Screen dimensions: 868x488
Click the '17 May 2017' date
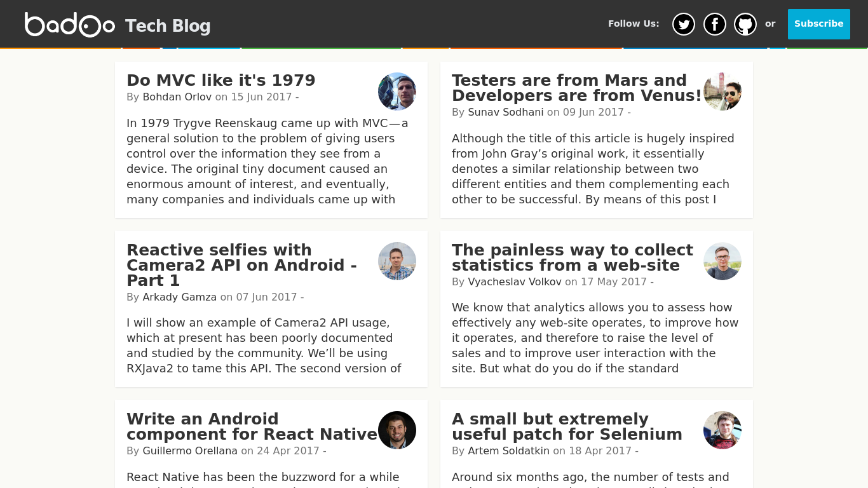614,282
